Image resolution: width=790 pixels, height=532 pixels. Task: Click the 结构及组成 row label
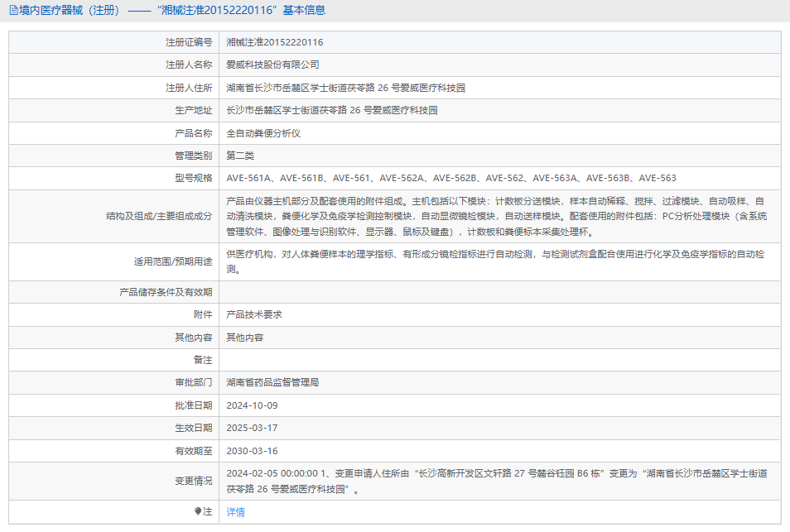159,216
